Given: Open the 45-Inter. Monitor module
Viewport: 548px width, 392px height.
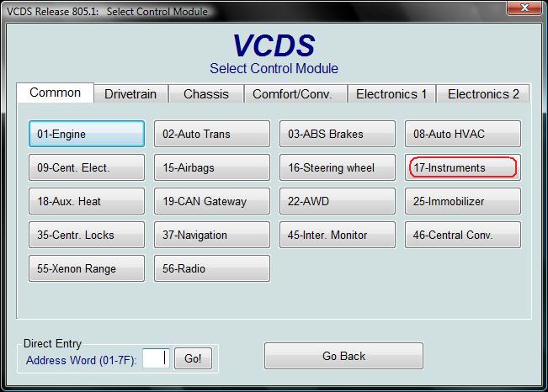Looking at the screenshot, I should [x=338, y=235].
